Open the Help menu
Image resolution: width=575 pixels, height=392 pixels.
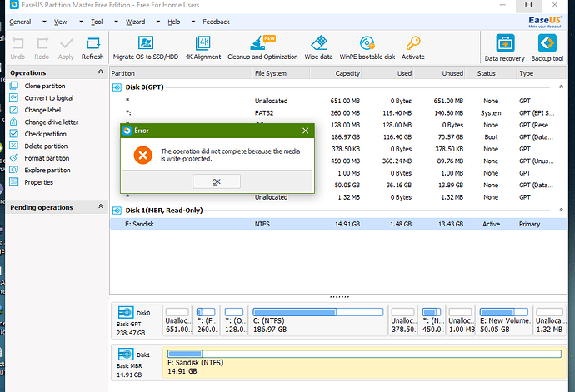(x=174, y=22)
